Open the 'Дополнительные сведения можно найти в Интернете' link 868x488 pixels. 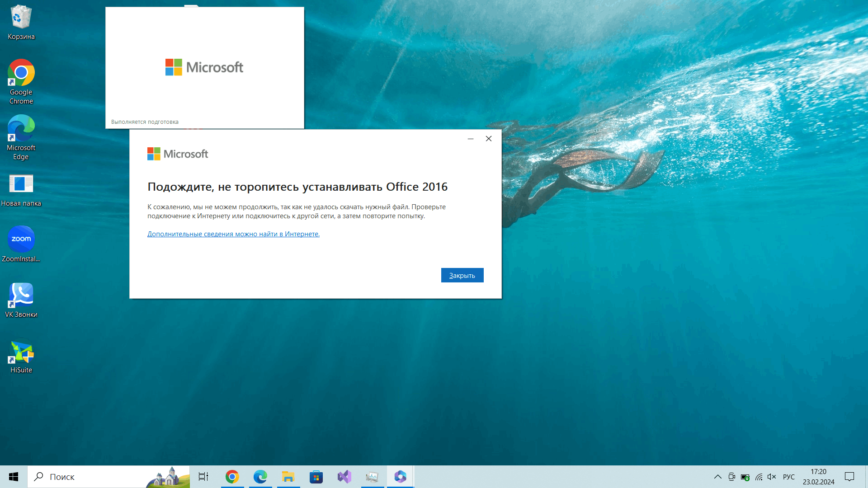(x=233, y=234)
